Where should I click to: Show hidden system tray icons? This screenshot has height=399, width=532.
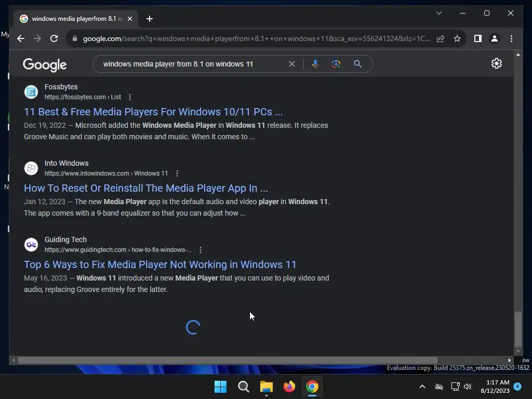[422, 387]
